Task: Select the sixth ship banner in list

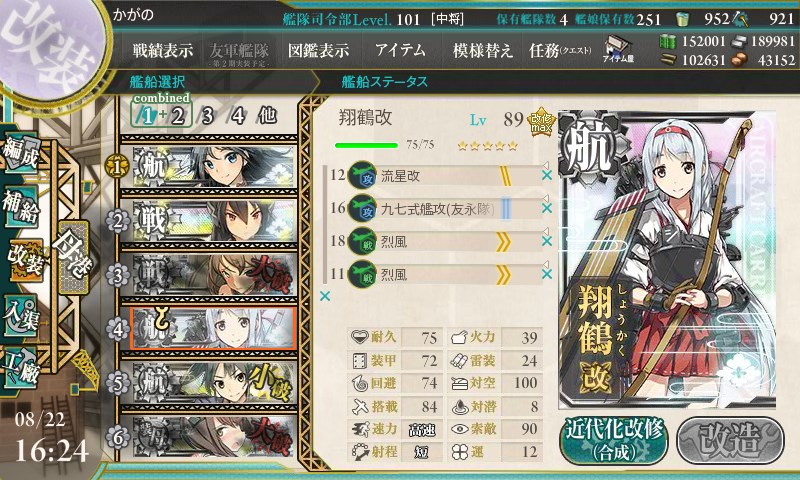Action: tap(209, 437)
